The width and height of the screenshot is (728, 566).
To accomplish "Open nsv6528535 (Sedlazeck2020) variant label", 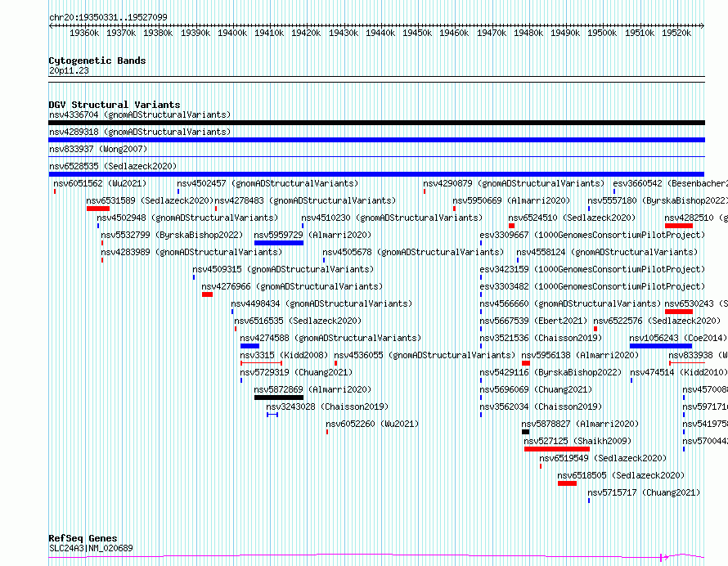I will tap(113, 166).
